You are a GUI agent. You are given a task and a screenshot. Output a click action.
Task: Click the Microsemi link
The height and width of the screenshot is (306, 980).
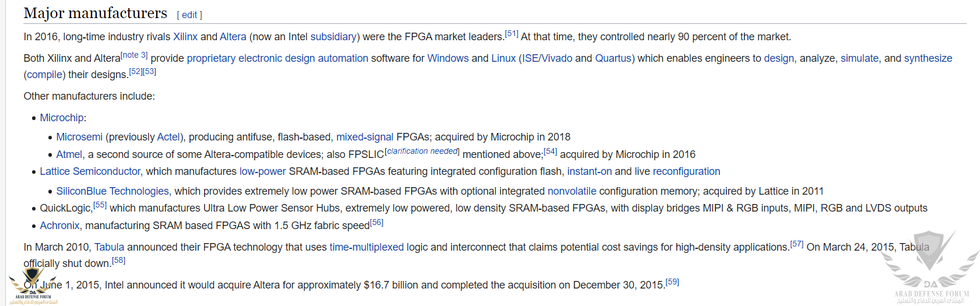tap(79, 137)
